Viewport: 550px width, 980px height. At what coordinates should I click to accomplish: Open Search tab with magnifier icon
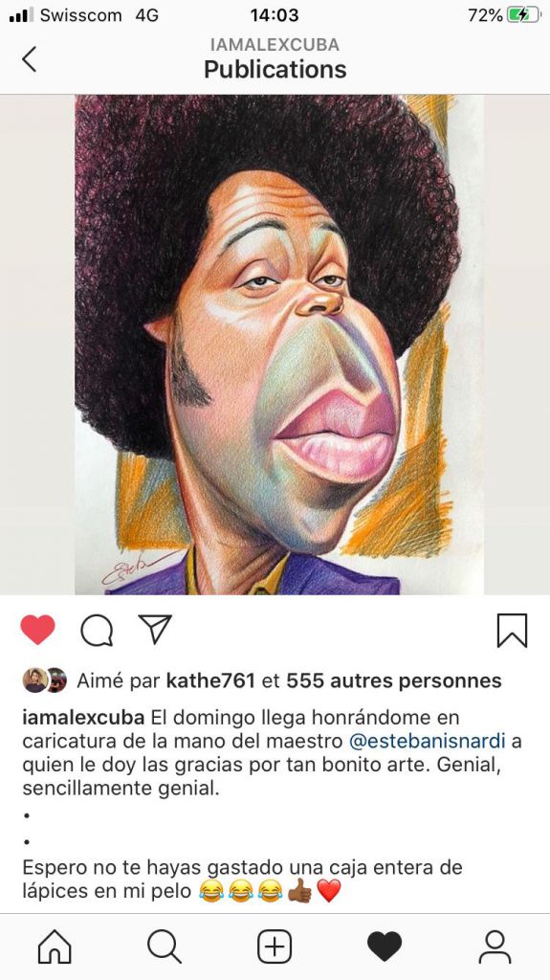[165, 947]
